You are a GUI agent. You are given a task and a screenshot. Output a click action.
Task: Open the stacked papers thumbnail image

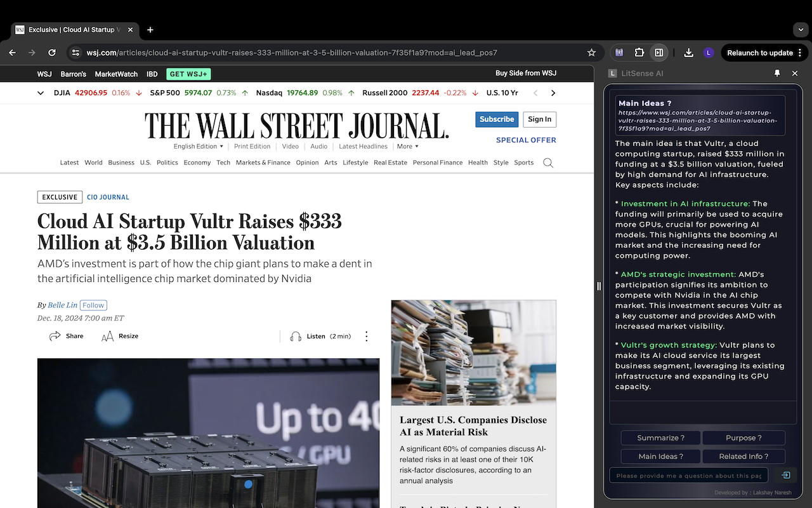point(474,352)
